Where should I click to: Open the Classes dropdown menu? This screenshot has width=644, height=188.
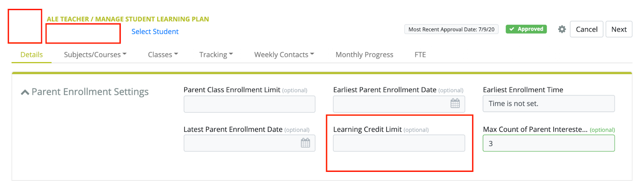coord(163,55)
